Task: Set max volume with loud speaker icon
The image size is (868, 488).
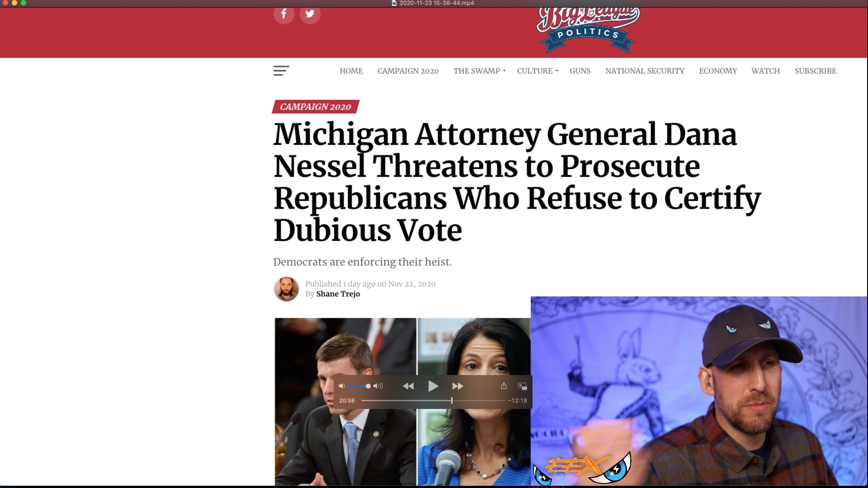Action: [378, 386]
